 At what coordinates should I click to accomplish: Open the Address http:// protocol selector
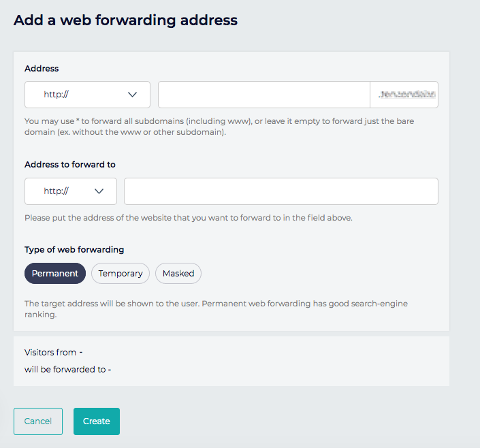87,95
